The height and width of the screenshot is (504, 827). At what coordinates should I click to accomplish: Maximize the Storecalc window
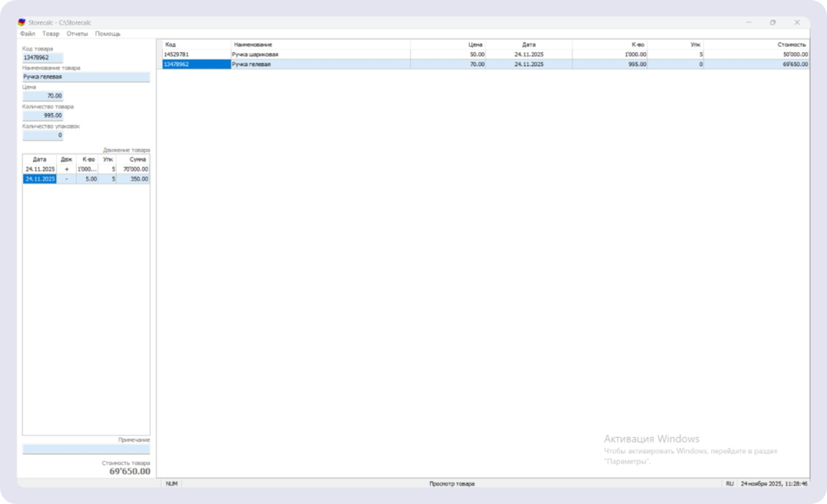(x=772, y=22)
